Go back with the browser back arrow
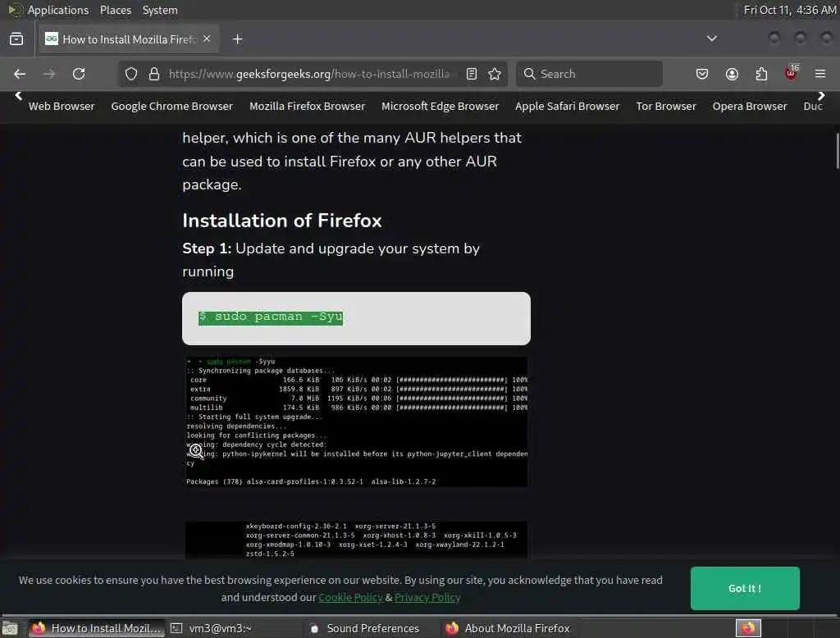The height and width of the screenshot is (638, 840). [20, 74]
